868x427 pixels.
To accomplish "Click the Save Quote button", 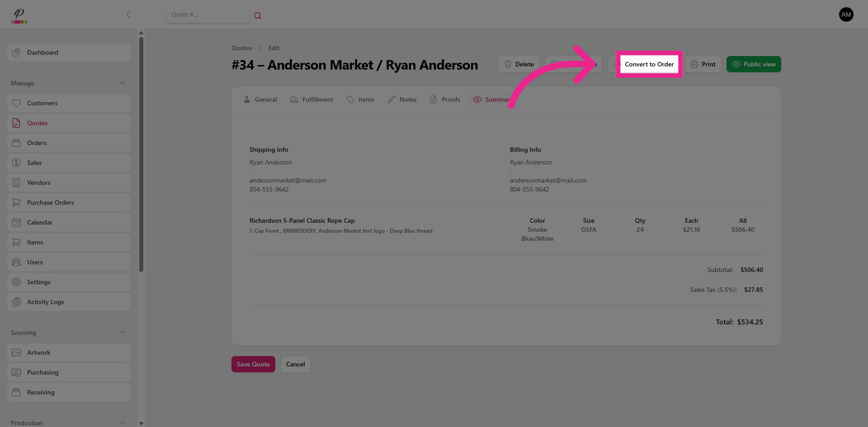I will click(253, 364).
